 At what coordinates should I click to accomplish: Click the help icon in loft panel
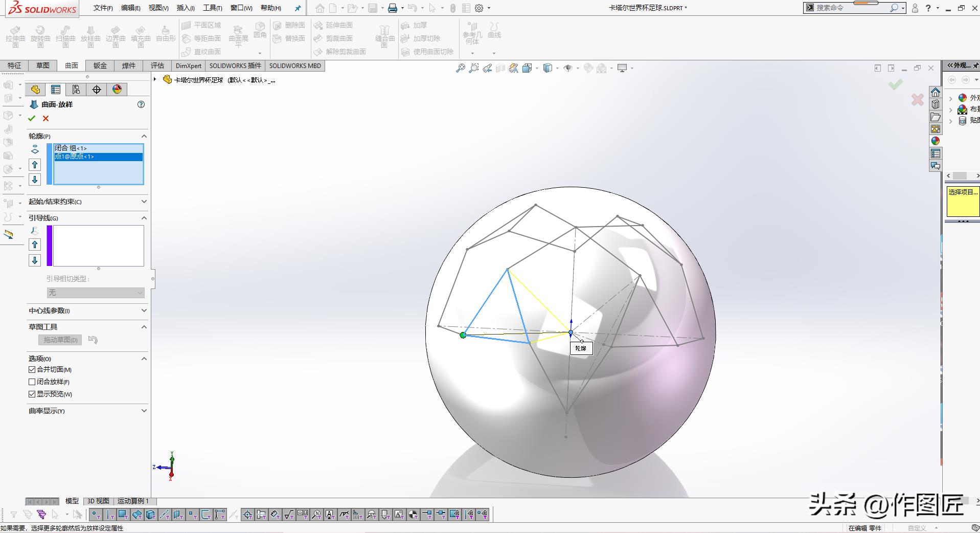tap(141, 104)
